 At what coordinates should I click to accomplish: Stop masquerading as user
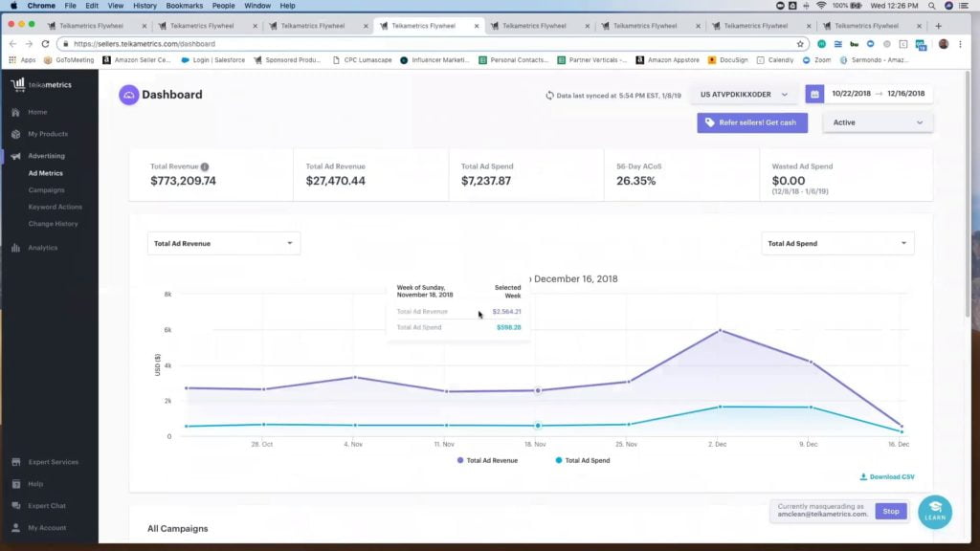tap(891, 512)
